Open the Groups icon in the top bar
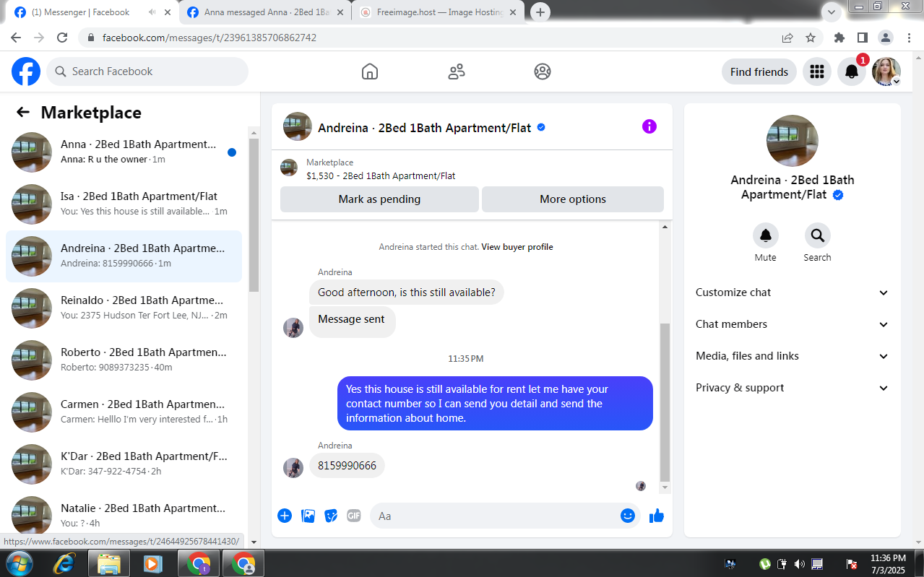The width and height of the screenshot is (924, 577). click(x=543, y=71)
